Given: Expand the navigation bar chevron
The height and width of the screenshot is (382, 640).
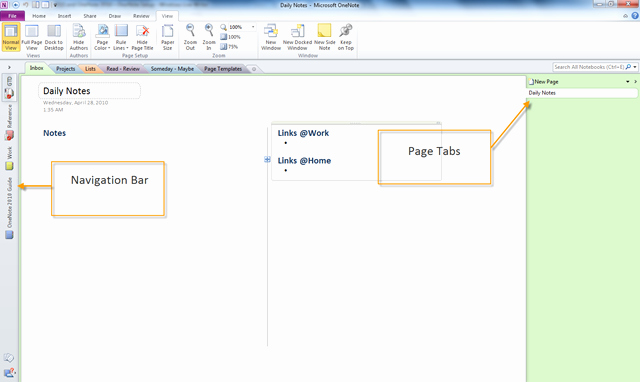Looking at the screenshot, I should point(9,67).
